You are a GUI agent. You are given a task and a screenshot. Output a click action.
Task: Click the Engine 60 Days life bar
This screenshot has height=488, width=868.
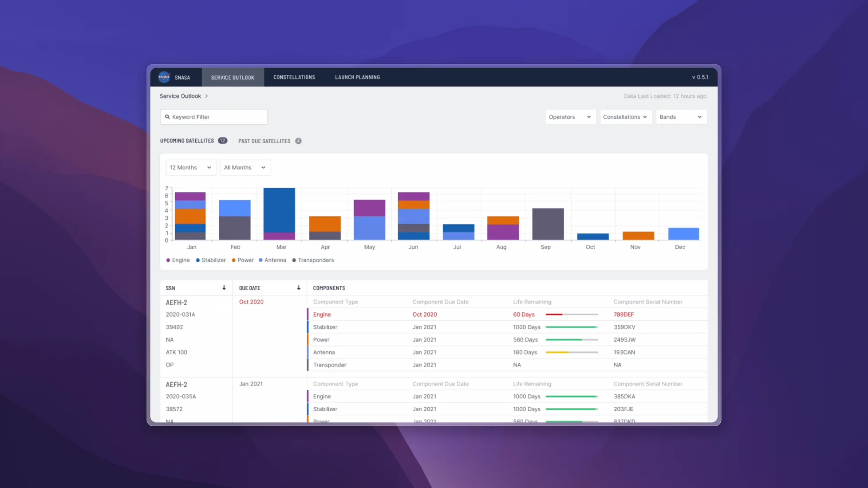[572, 315]
